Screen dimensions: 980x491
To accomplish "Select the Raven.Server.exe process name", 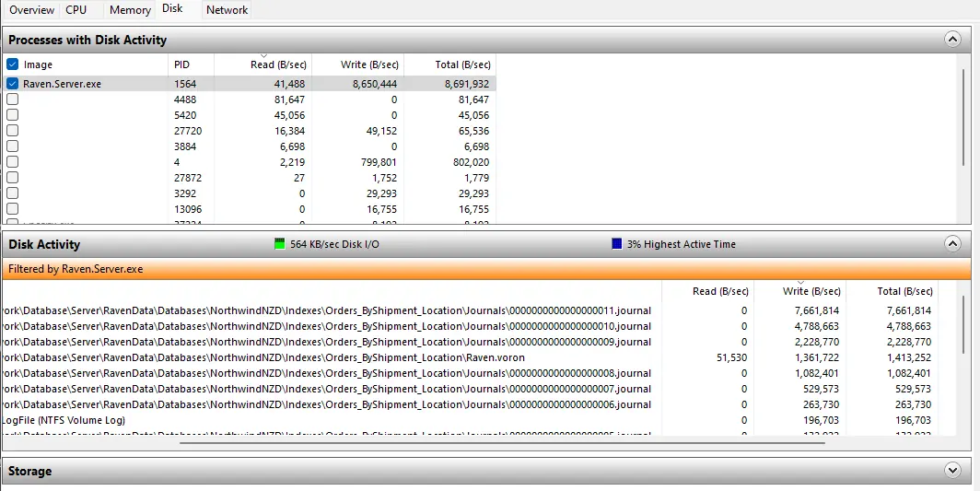I will [x=62, y=83].
